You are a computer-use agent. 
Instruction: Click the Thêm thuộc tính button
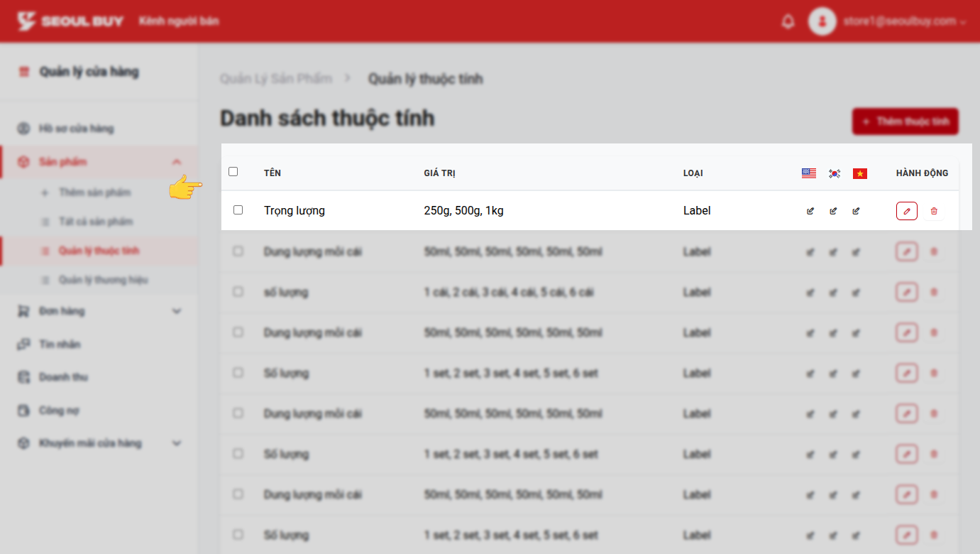click(x=905, y=121)
